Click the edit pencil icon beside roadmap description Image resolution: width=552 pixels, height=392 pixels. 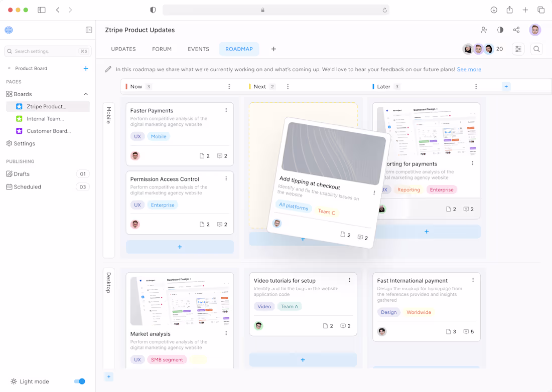point(107,69)
